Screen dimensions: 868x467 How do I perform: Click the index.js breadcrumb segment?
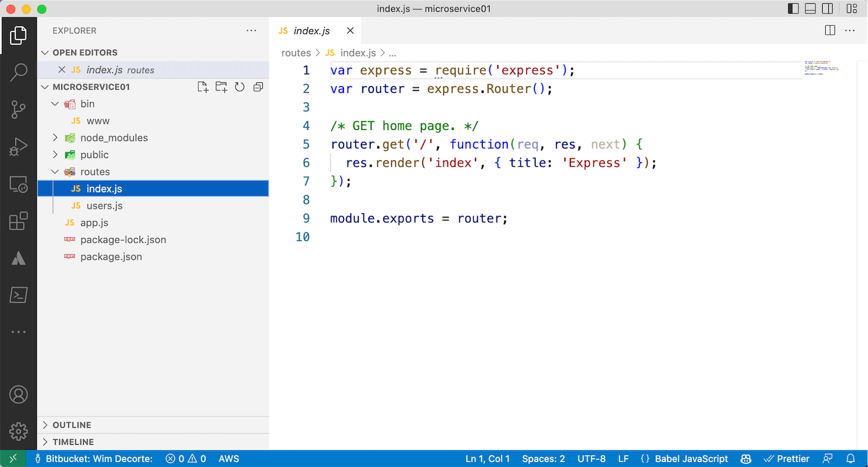click(351, 53)
